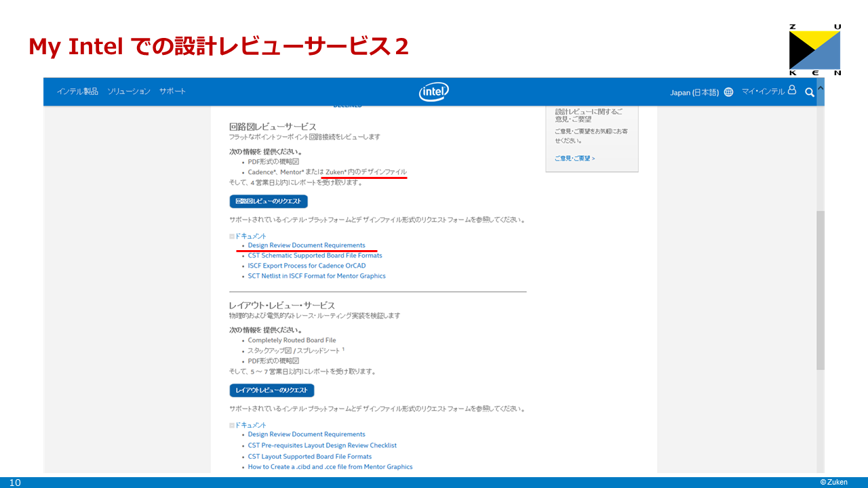Click the 'PDF形式の概略図' text in schematic section
The height and width of the screenshot is (488, 868).
coord(273,162)
